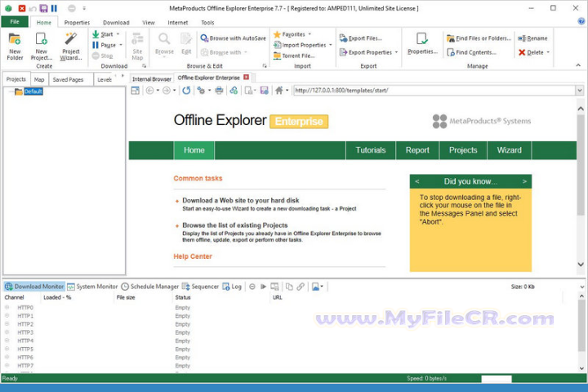Open the Report page link
Viewport: 588px width, 392px height.
pos(417,150)
